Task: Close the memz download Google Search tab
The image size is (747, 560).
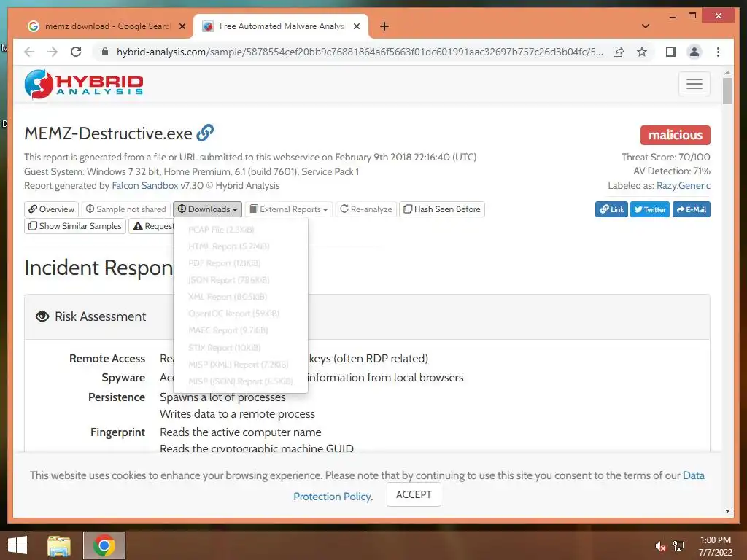Action: coord(182,26)
